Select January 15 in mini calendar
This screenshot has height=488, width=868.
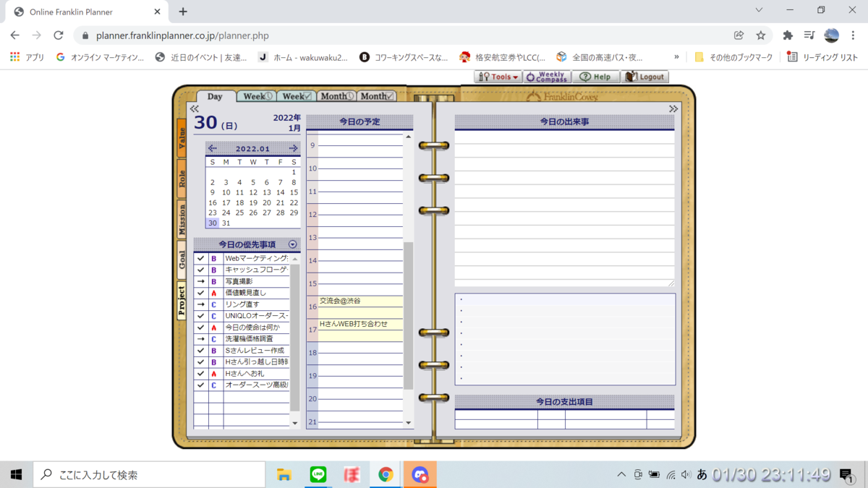click(x=294, y=192)
